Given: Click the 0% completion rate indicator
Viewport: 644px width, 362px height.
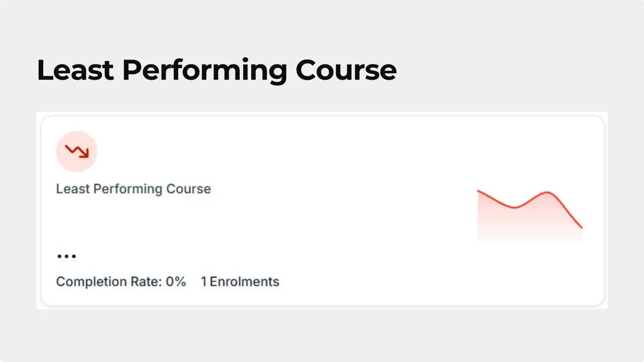Looking at the screenshot, I should pos(176,282).
